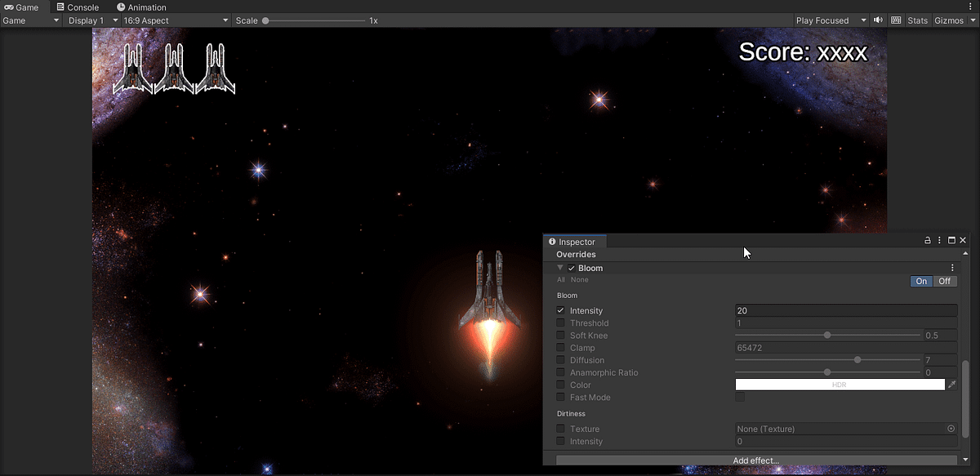
Task: Turn the Bloom effect Off
Action: click(x=944, y=281)
